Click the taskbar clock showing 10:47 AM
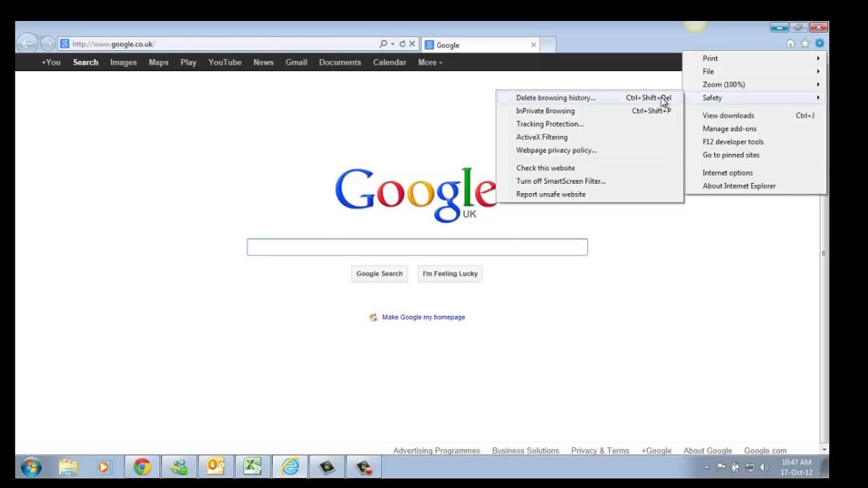The height and width of the screenshot is (488, 868). [x=796, y=467]
